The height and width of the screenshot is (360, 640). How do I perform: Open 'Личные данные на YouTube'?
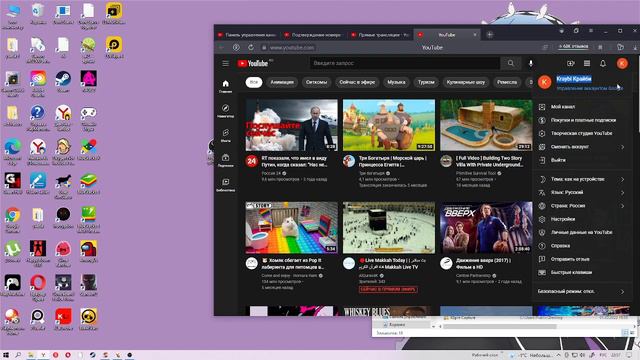click(581, 232)
